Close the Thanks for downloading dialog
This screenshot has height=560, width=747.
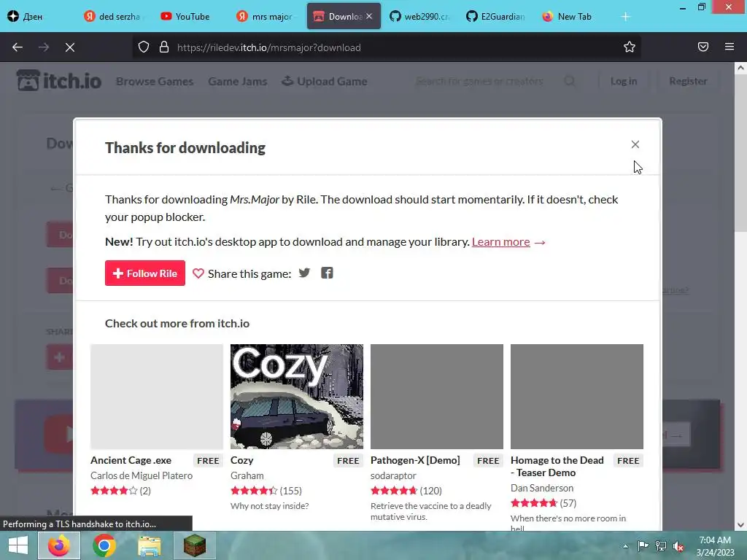pos(635,144)
